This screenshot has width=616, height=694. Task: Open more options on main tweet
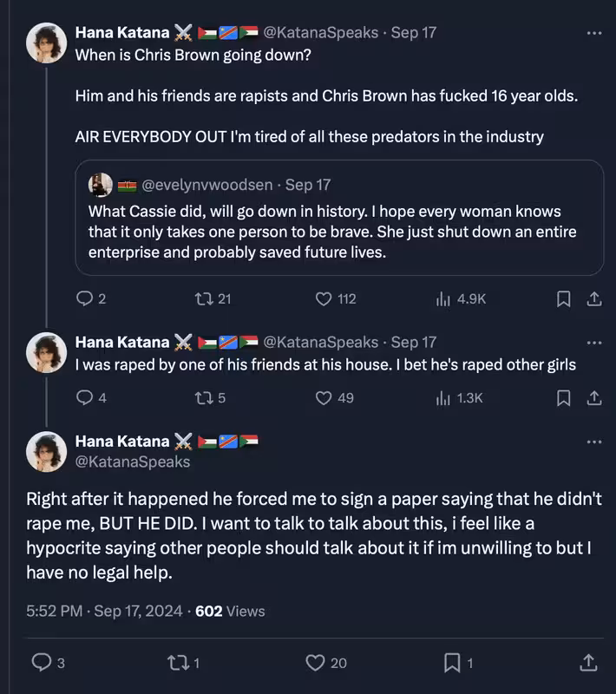pos(593,442)
